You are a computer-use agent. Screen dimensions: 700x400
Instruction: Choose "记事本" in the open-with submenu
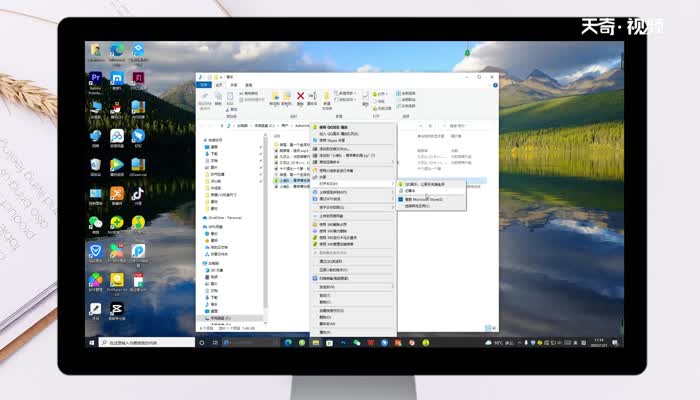point(410,190)
